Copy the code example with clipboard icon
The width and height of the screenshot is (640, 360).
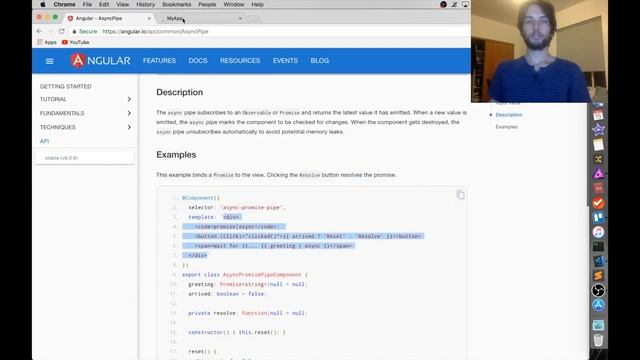click(460, 195)
